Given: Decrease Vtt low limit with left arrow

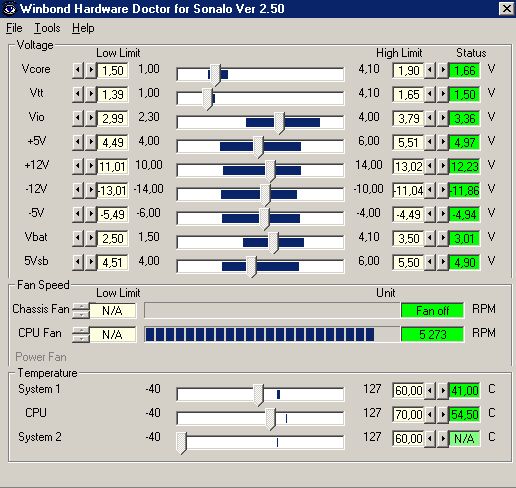Looking at the screenshot, I should point(78,94).
